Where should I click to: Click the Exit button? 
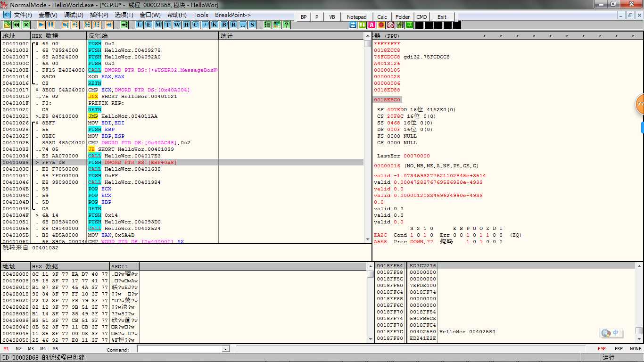[442, 17]
